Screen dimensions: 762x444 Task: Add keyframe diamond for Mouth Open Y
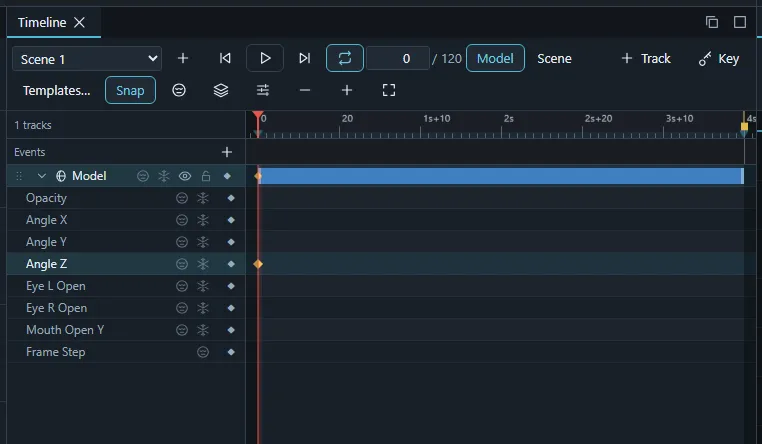tap(231, 330)
